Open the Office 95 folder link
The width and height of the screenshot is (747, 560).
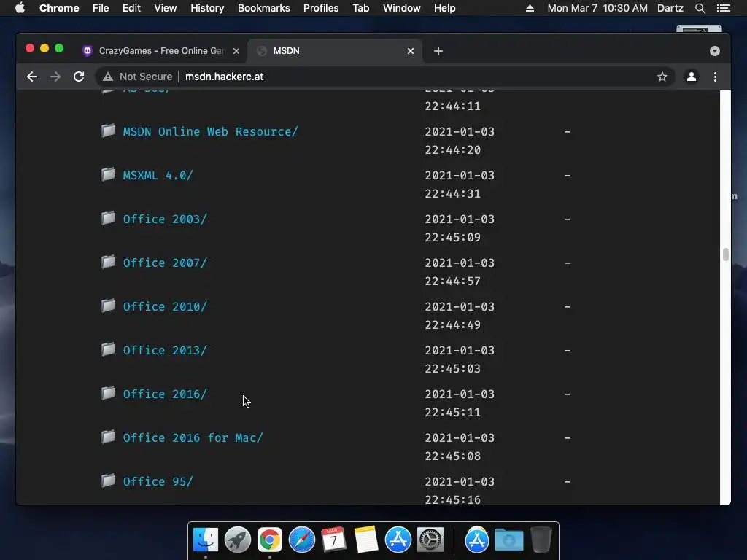coord(158,483)
